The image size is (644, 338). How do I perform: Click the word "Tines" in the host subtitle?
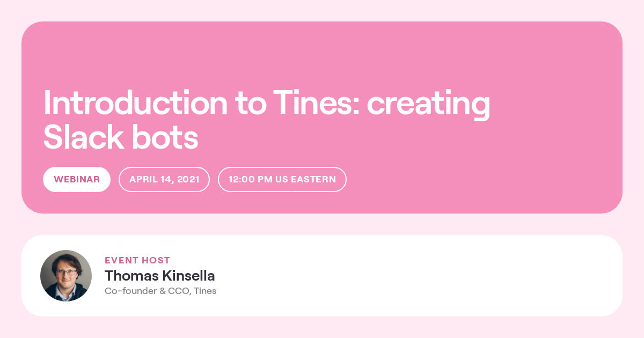(x=205, y=291)
